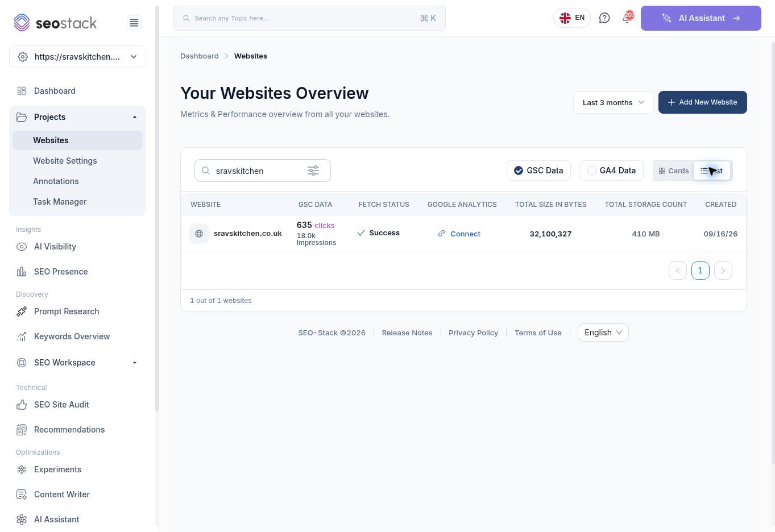Open Website Settings
Viewport: 775px width, 532px height.
click(77, 161)
